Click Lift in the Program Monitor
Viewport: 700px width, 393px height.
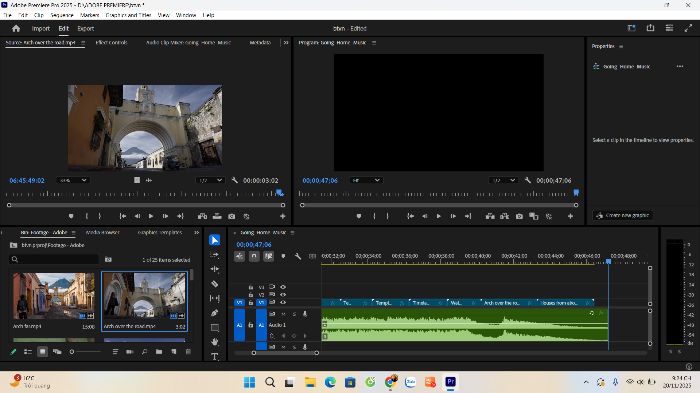(490, 216)
